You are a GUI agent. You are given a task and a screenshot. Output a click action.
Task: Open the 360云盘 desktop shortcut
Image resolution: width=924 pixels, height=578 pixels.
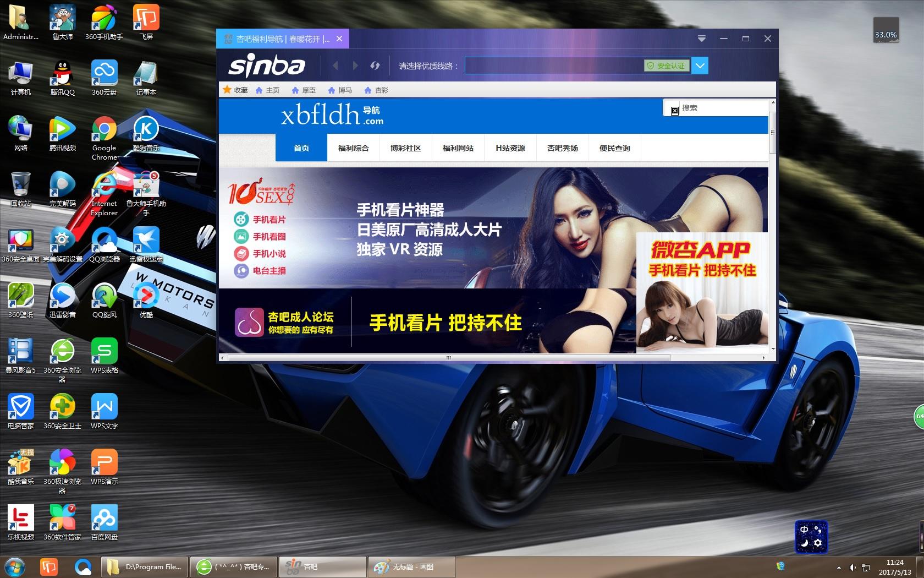104,78
